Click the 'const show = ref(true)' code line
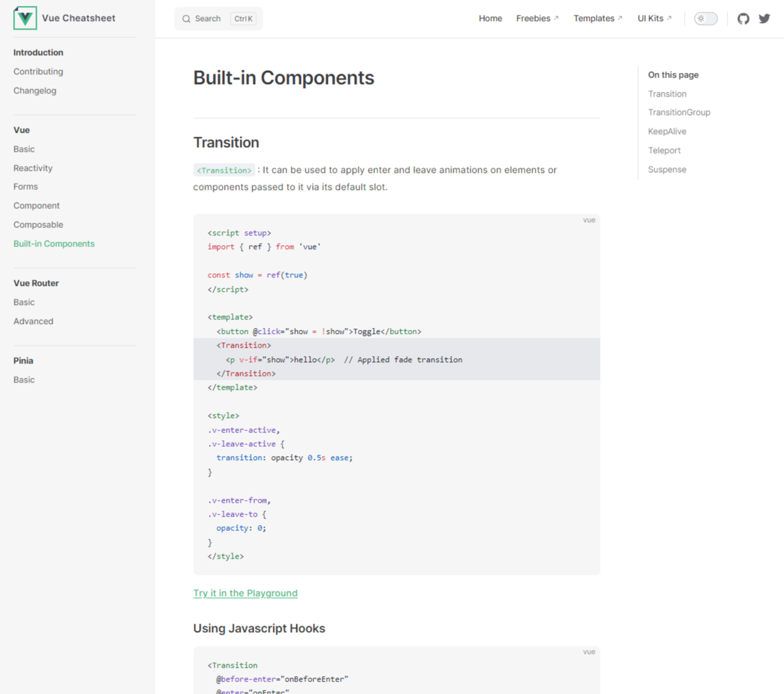This screenshot has width=784, height=694. pyautogui.click(x=258, y=275)
